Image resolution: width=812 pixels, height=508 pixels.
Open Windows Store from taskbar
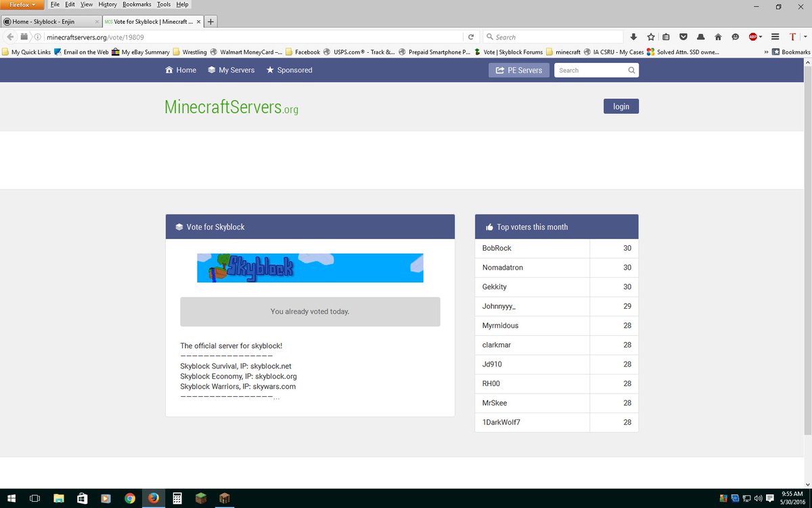[83, 498]
